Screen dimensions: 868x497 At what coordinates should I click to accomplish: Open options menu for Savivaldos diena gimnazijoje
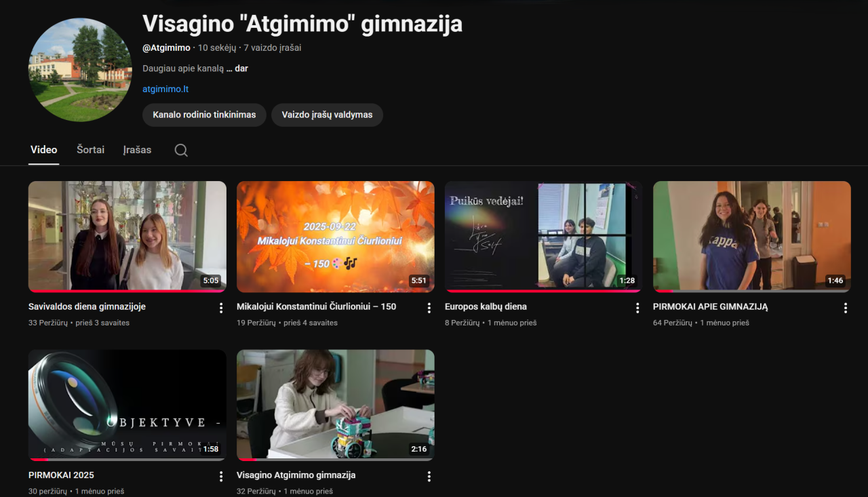[x=221, y=308]
